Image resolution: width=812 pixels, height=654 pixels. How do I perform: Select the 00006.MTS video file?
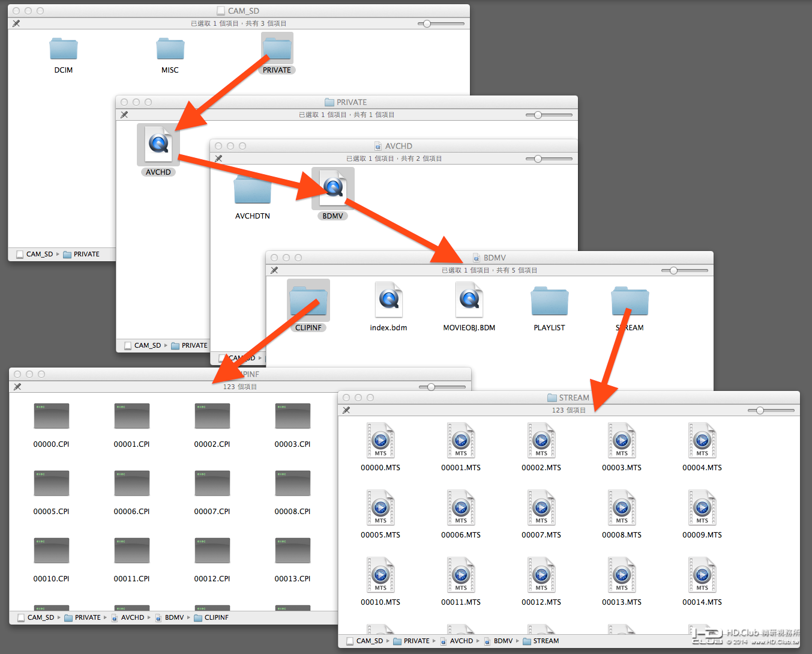pos(461,507)
